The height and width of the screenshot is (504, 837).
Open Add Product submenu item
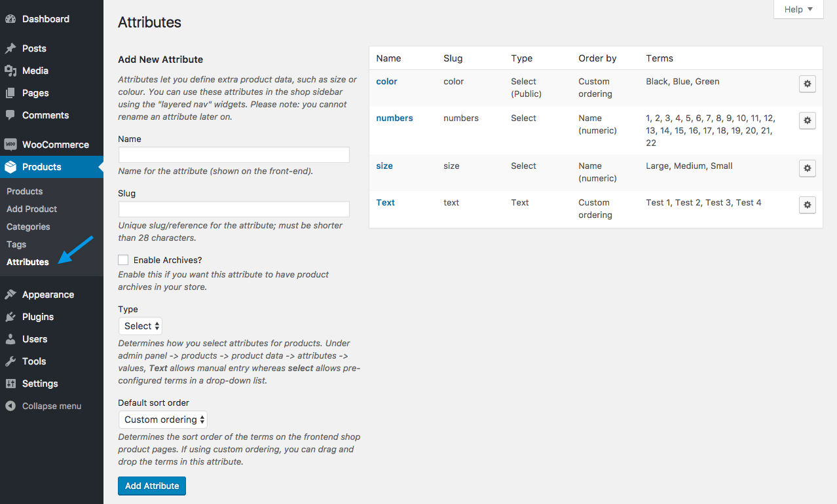(x=31, y=209)
